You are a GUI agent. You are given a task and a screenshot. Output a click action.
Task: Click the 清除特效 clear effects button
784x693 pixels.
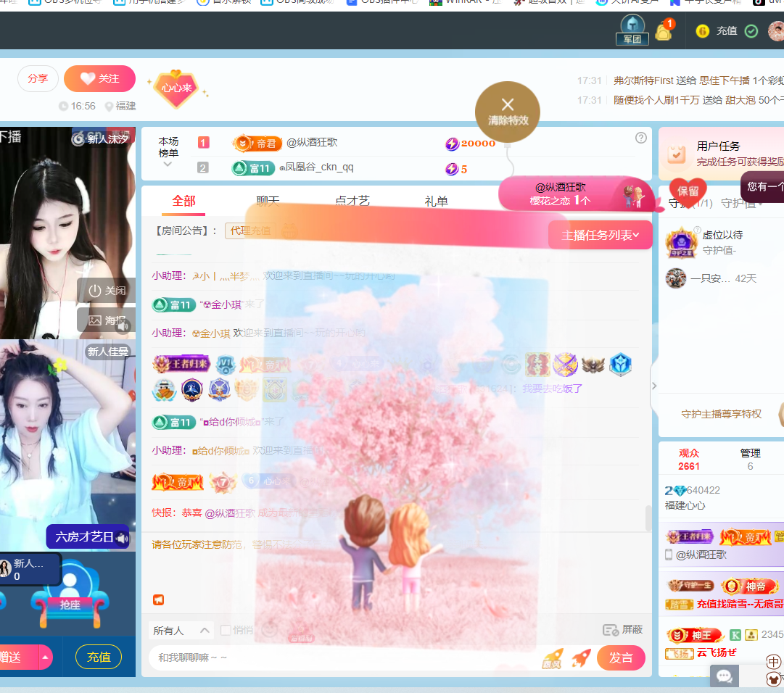(508, 112)
